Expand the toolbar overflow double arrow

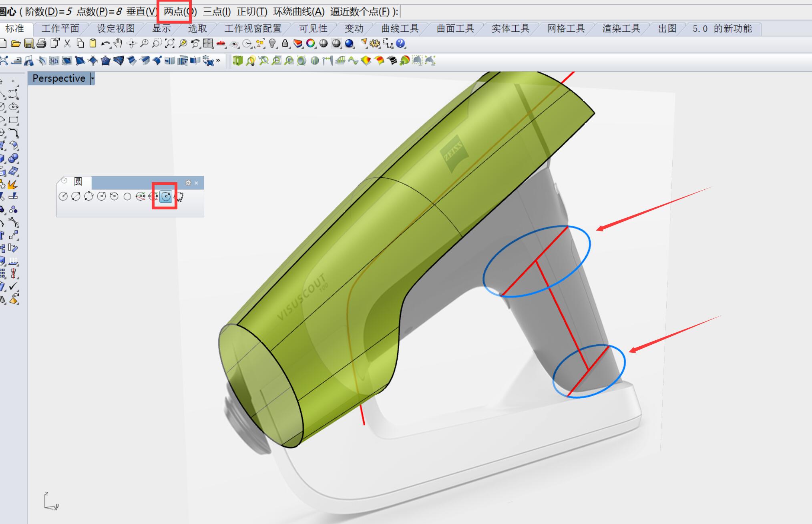[218, 61]
